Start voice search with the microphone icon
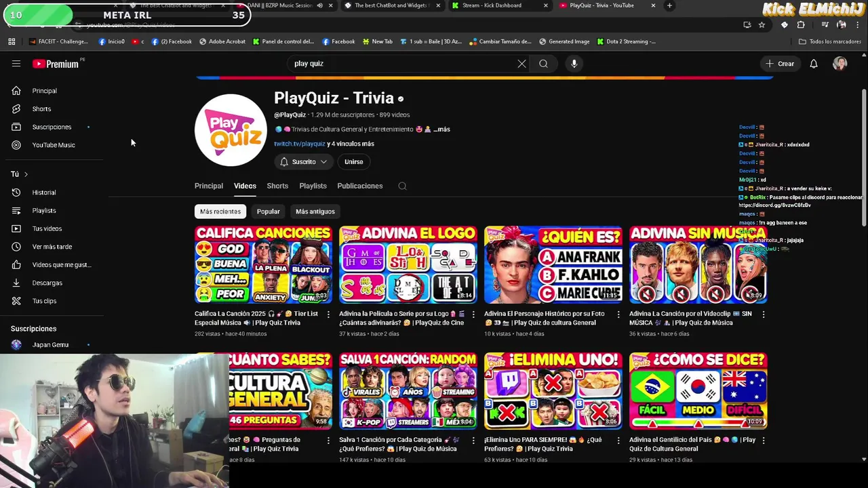Image resolution: width=868 pixels, height=488 pixels. [574, 64]
